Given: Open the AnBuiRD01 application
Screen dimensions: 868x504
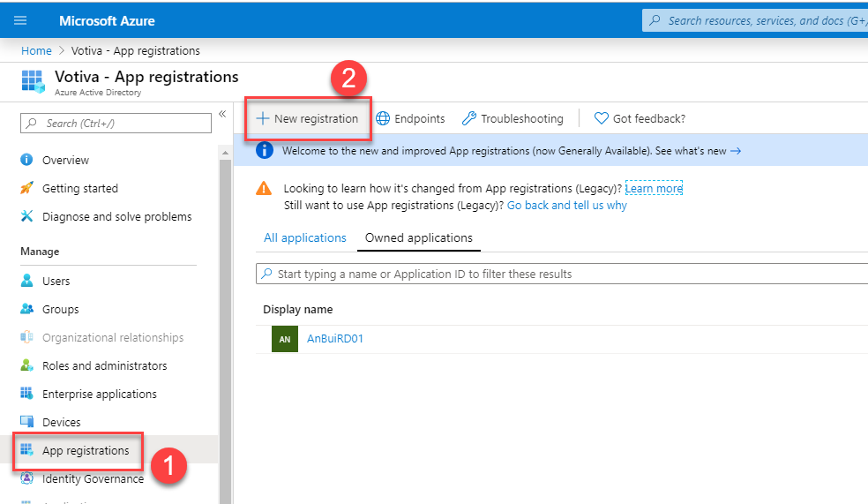Looking at the screenshot, I should tap(335, 338).
